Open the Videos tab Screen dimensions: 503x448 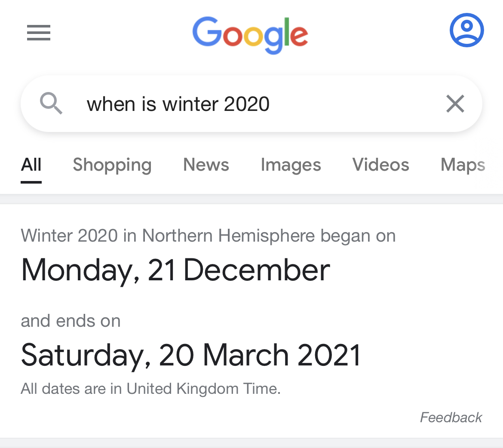pyautogui.click(x=380, y=165)
